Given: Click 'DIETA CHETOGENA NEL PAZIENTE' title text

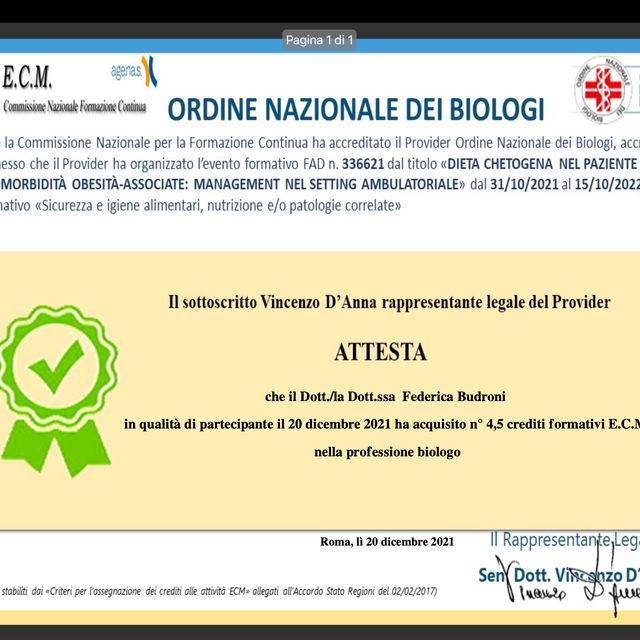Looking at the screenshot, I should (542, 164).
